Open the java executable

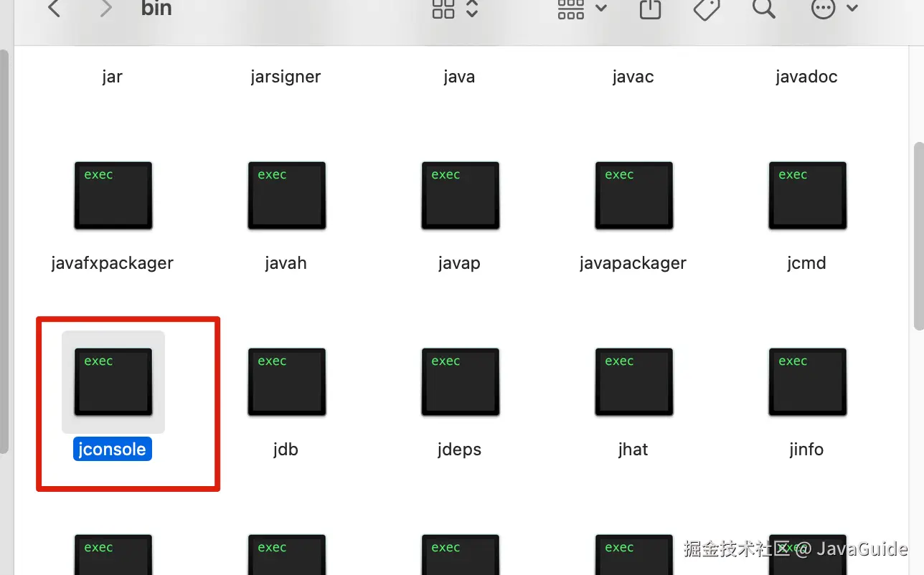[x=459, y=77]
